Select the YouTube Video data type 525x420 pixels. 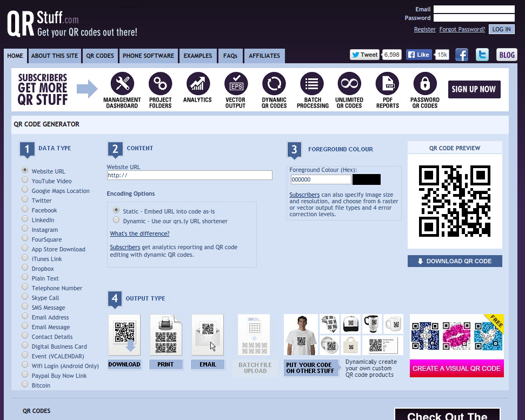[x=25, y=179]
